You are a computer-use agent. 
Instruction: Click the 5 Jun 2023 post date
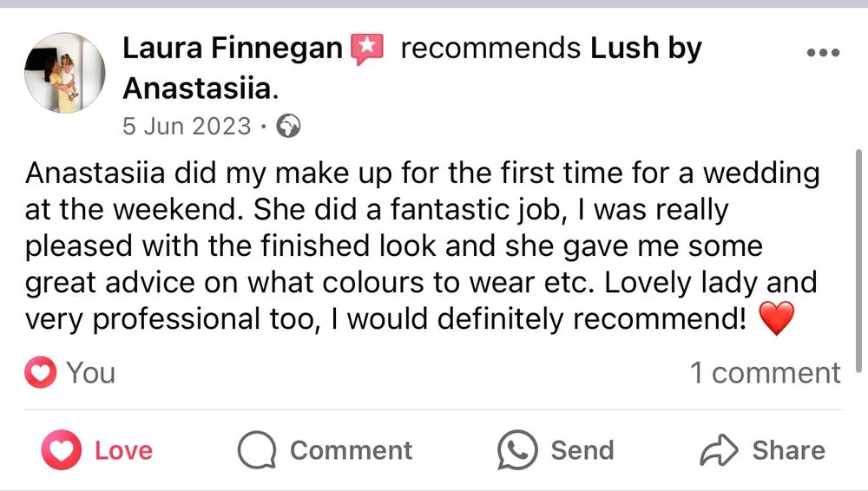(x=187, y=127)
